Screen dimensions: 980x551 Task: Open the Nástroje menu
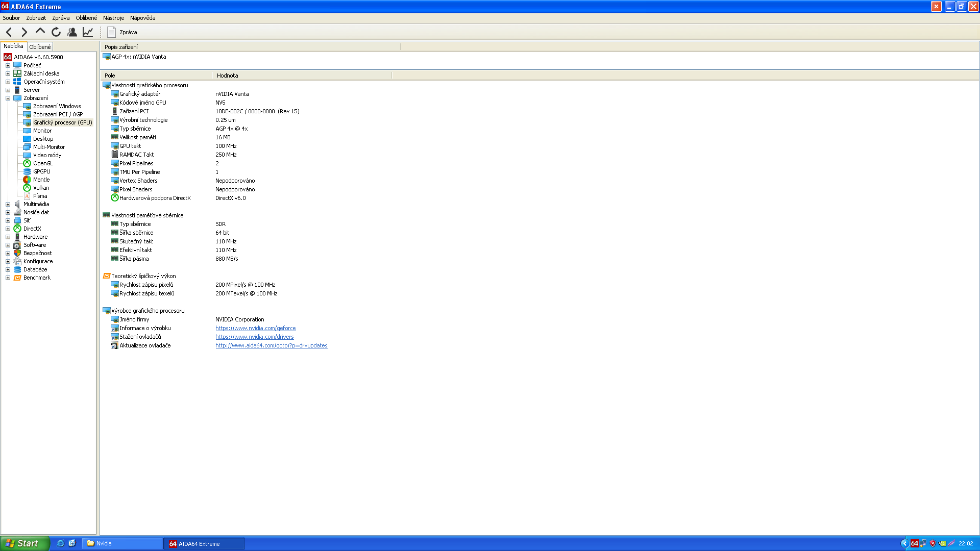113,18
